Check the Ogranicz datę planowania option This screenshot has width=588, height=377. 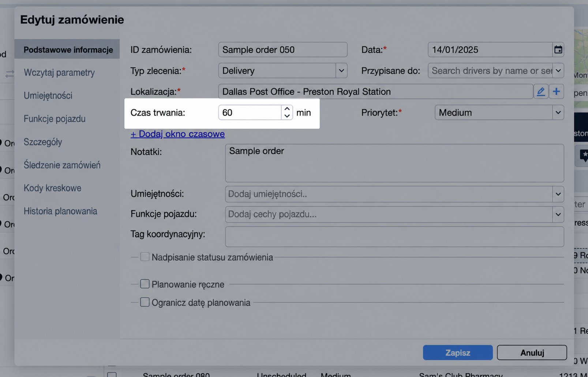(x=145, y=302)
